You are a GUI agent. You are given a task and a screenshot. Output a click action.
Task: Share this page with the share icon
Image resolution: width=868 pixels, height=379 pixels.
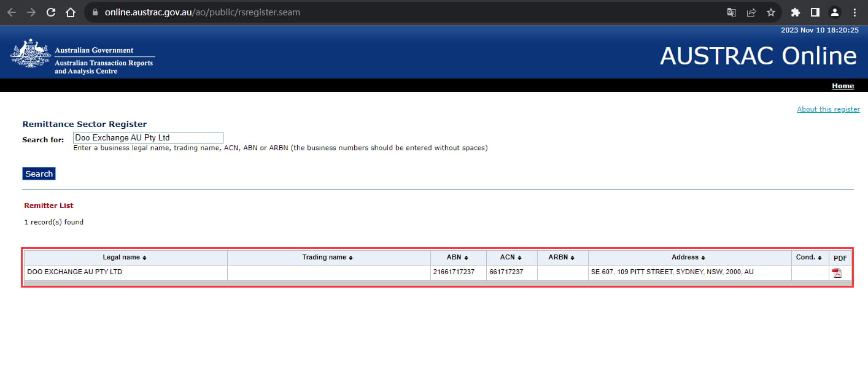751,12
